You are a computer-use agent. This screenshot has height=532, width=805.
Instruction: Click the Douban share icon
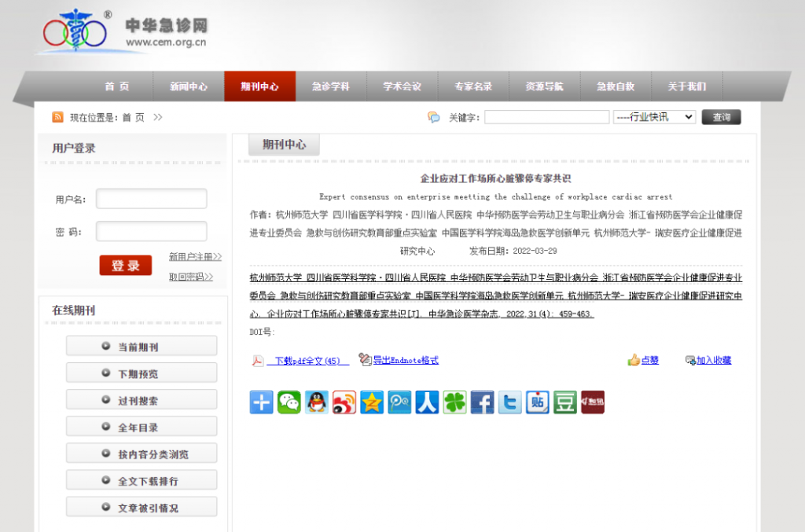(x=564, y=402)
